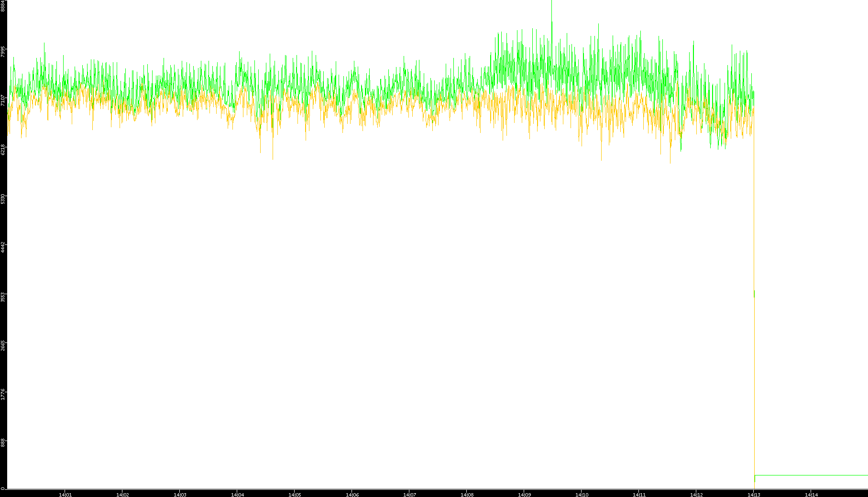
Task: Click the 888 y-axis label
Action: [3, 442]
